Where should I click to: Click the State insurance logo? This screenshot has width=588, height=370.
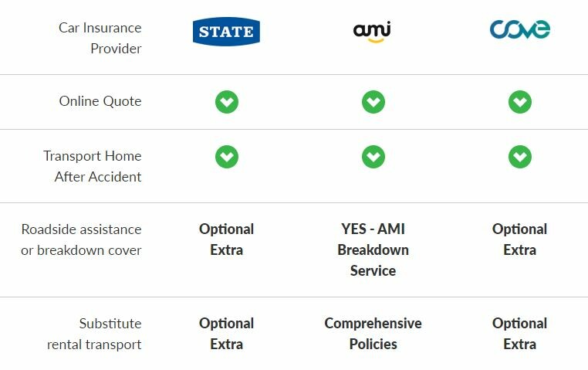[x=226, y=32]
